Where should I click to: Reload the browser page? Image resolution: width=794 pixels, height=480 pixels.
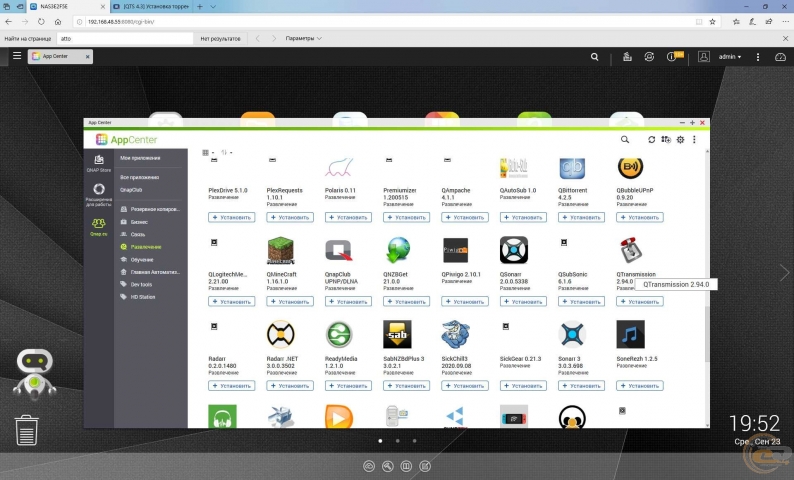(41, 22)
